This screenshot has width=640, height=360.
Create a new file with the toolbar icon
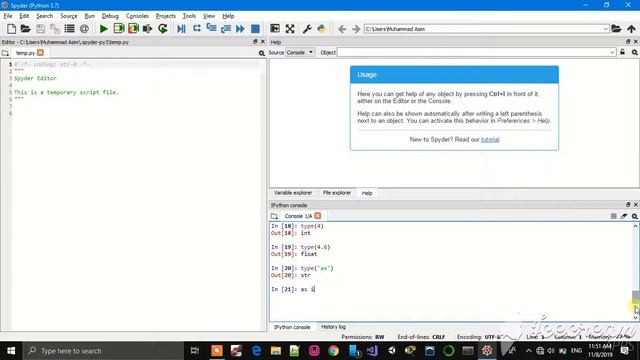(x=11, y=29)
